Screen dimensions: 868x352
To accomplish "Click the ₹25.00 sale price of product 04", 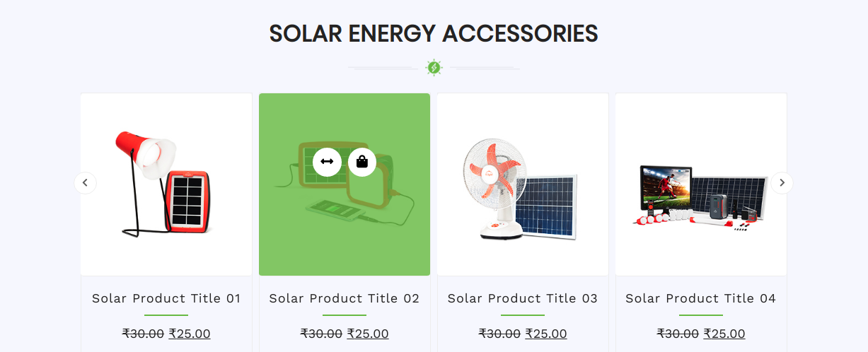I will [724, 334].
